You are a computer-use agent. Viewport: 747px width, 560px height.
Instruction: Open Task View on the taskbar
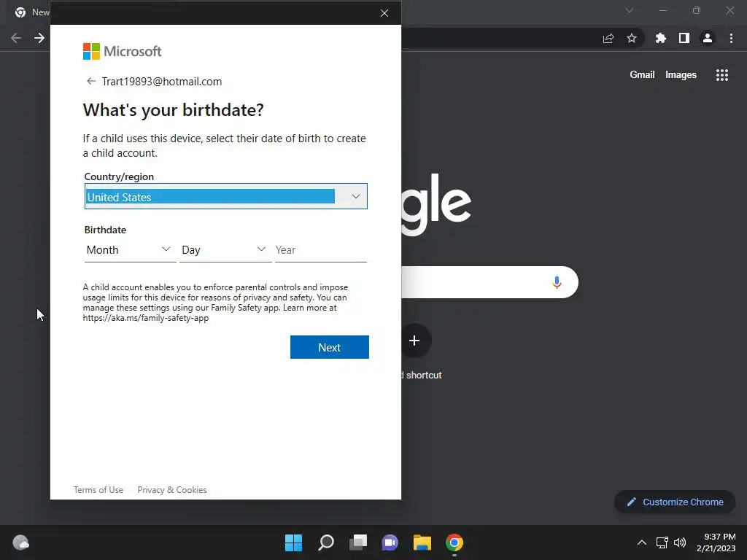tap(358, 542)
